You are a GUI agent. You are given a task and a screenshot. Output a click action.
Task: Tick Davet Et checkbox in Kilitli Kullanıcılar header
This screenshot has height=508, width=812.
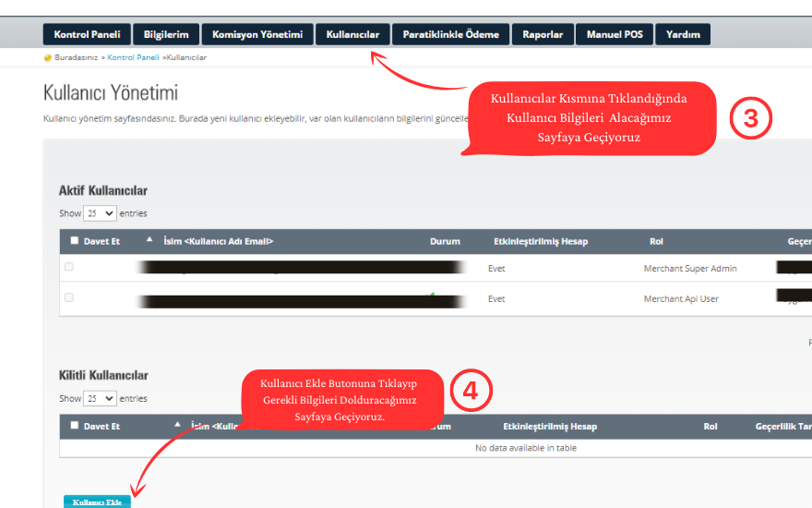[75, 426]
